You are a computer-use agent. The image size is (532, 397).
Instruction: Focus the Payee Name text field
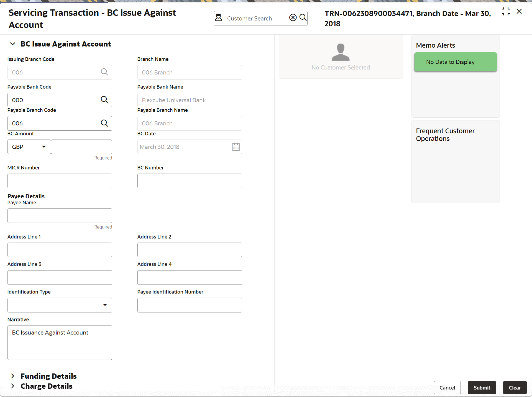click(x=60, y=216)
